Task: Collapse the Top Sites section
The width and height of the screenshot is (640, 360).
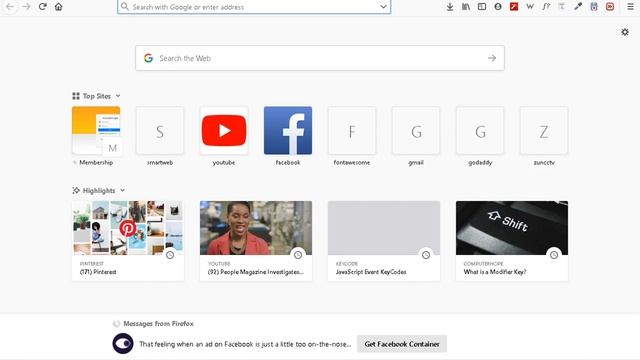Action: point(118,96)
